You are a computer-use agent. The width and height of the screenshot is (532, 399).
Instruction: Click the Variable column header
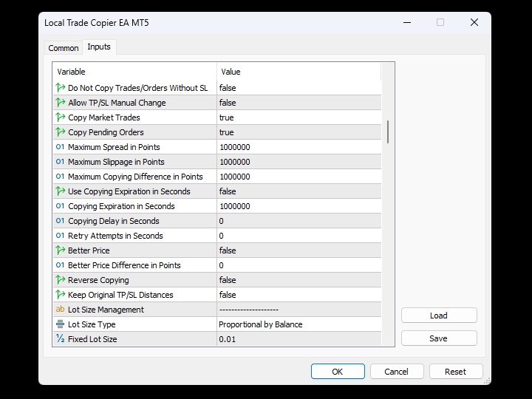coord(134,72)
